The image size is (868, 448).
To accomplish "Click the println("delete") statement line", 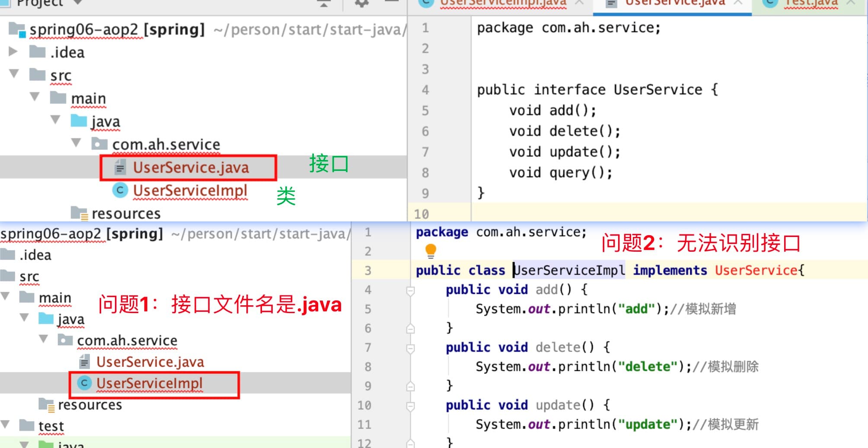I will [x=617, y=367].
